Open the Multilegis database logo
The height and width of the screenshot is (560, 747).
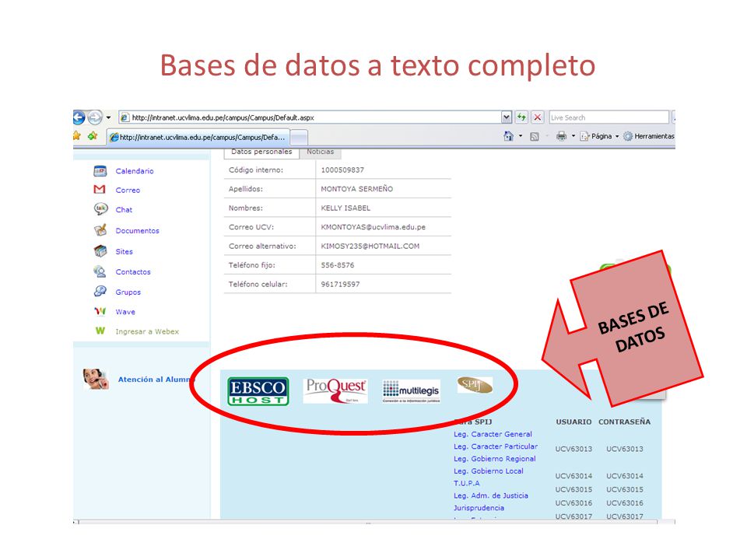pyautogui.click(x=411, y=391)
